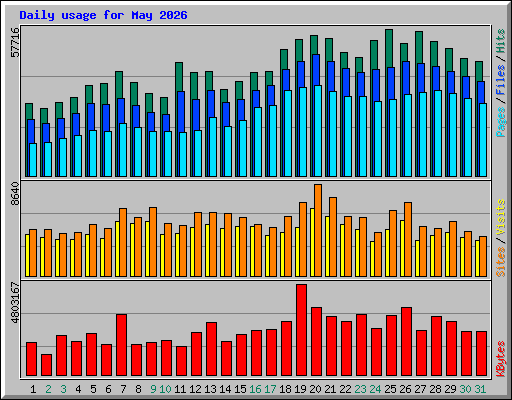Click the 4803167 axis value label

click(15, 303)
